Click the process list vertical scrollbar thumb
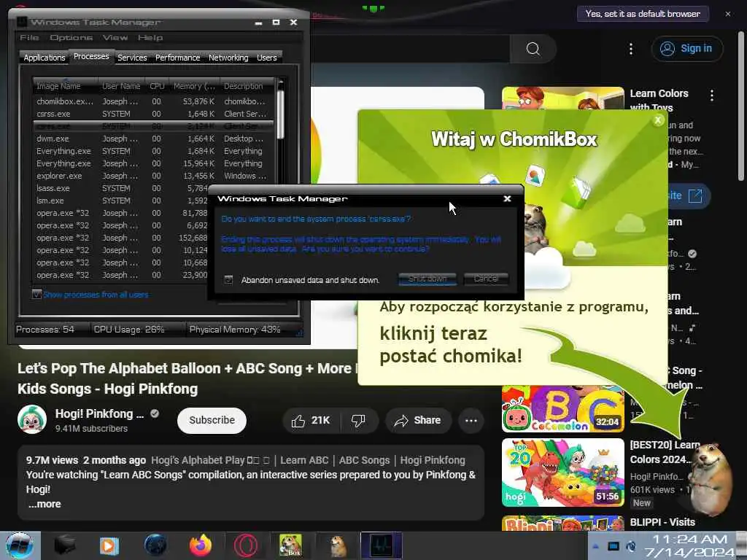The width and height of the screenshot is (747, 560). click(x=280, y=114)
